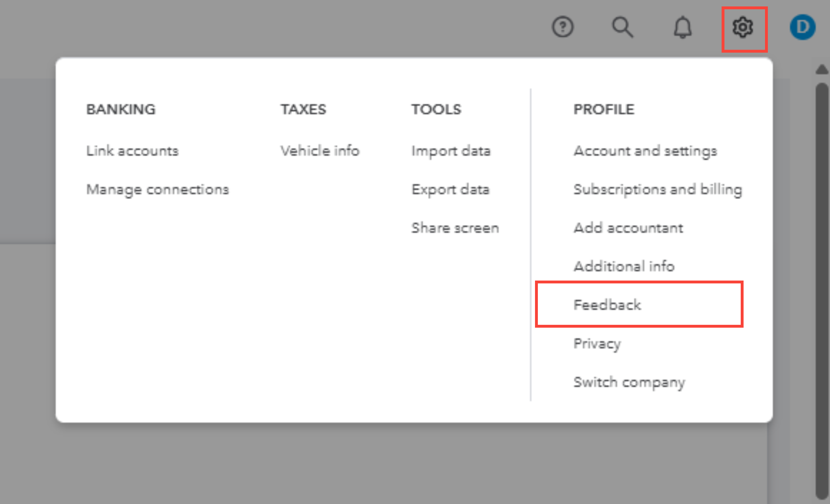The image size is (830, 504).
Task: Select Import data under Tools
Action: [x=451, y=151]
